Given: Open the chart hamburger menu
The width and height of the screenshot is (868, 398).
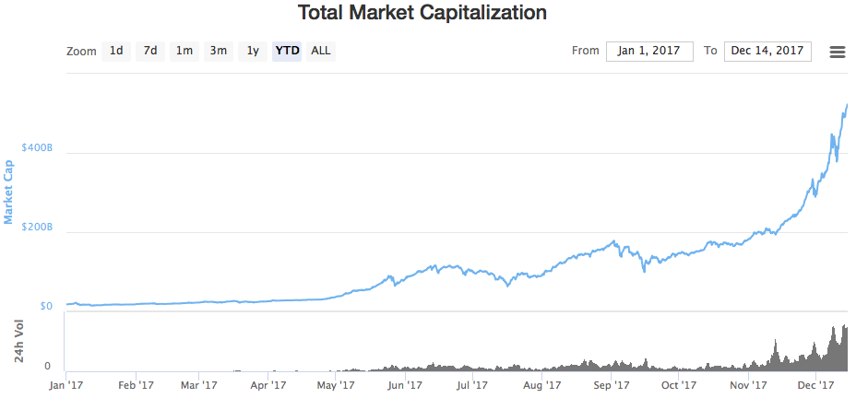Looking at the screenshot, I should (x=838, y=52).
